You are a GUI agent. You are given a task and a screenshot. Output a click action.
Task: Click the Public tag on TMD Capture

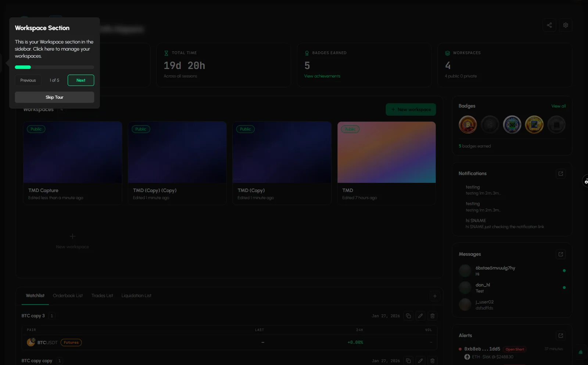pyautogui.click(x=36, y=129)
